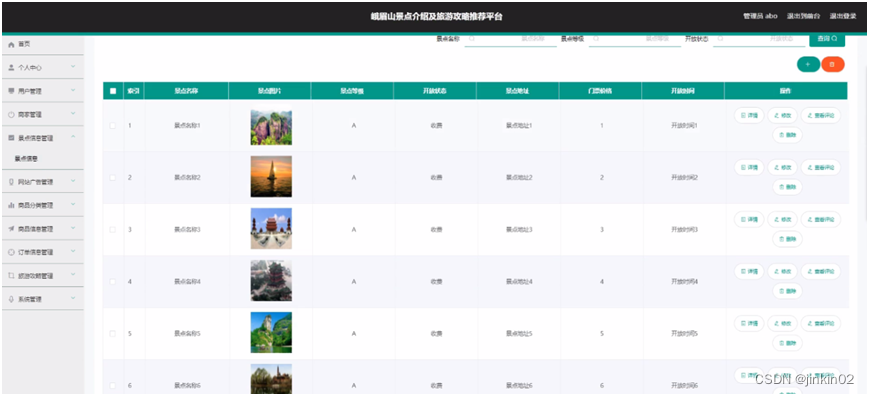Open the 首页 menu item
Viewport: 869px width, 396px height.
tap(43, 44)
